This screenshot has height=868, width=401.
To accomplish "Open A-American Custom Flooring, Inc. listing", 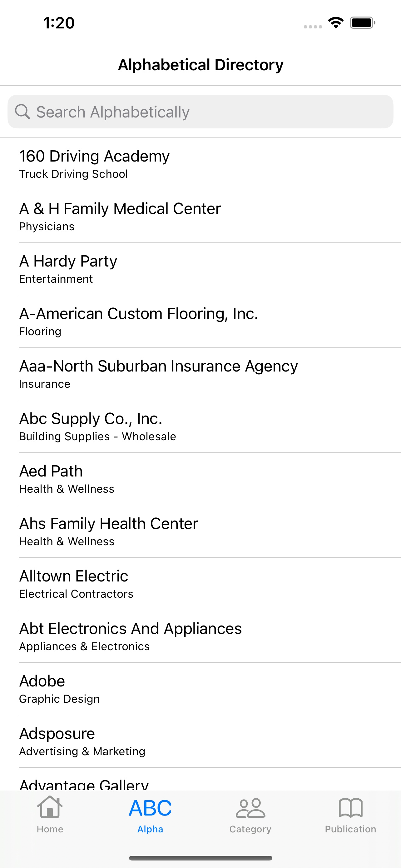I will (200, 322).
